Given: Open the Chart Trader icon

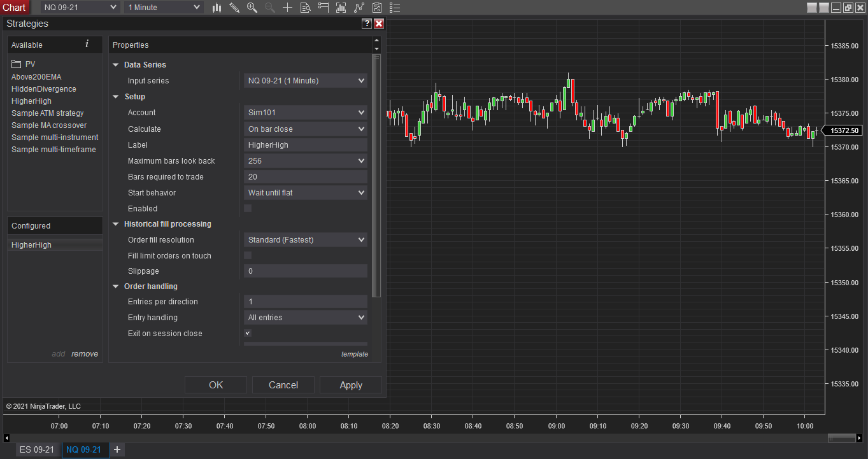Looking at the screenshot, I should [x=324, y=8].
